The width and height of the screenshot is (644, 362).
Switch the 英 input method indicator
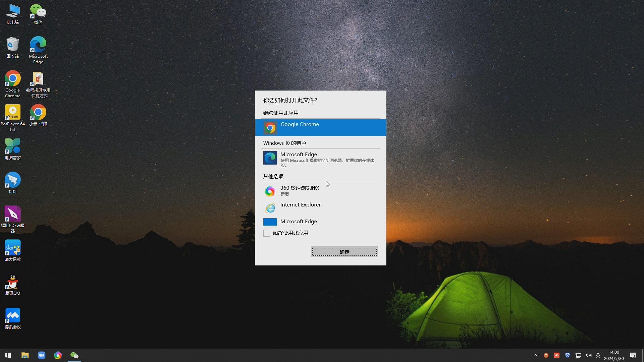tap(598, 355)
